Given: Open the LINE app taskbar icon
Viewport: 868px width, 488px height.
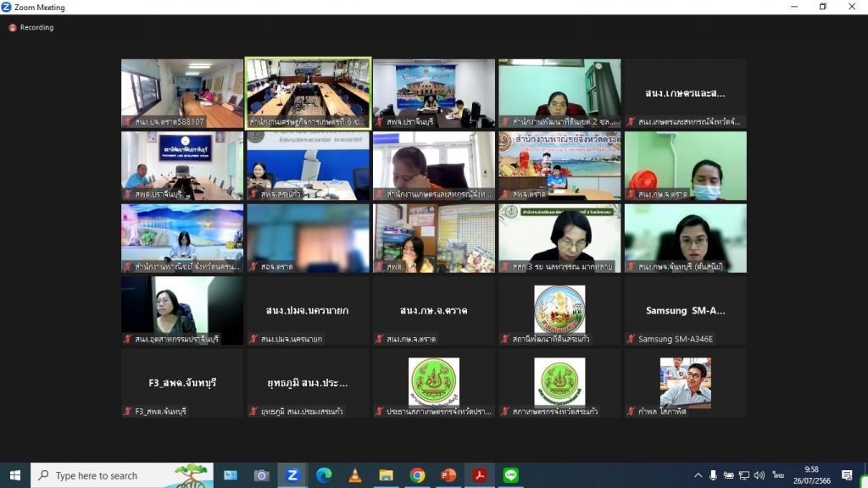Looking at the screenshot, I should tap(510, 475).
